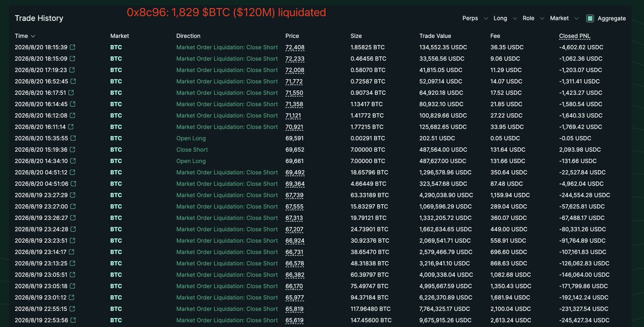Open external link icon for 16:52:45 trade

73,81
